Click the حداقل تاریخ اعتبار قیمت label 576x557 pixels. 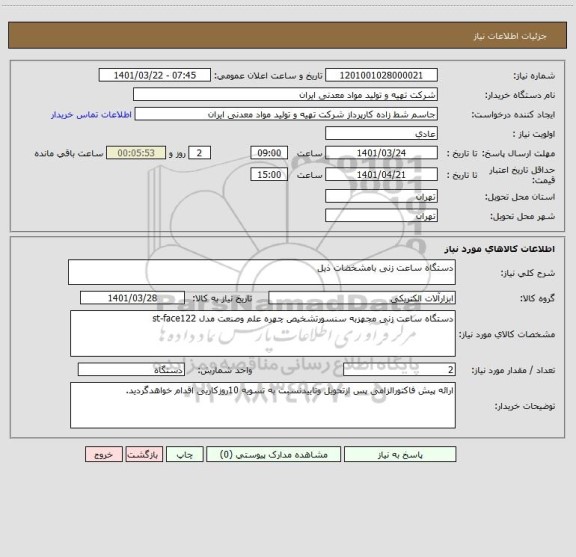click(x=522, y=175)
